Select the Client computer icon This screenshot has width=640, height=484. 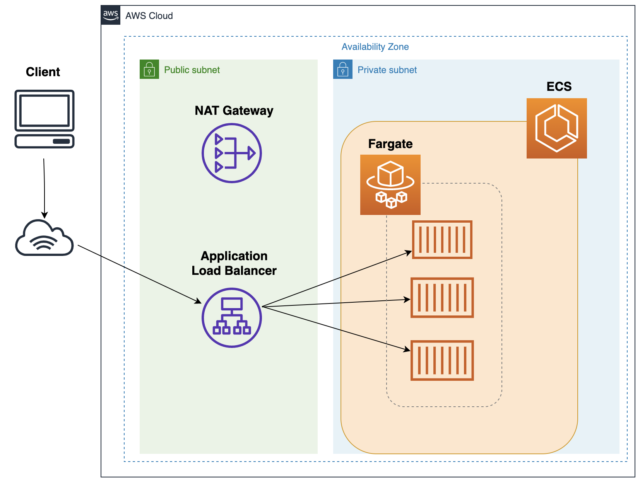(44, 119)
